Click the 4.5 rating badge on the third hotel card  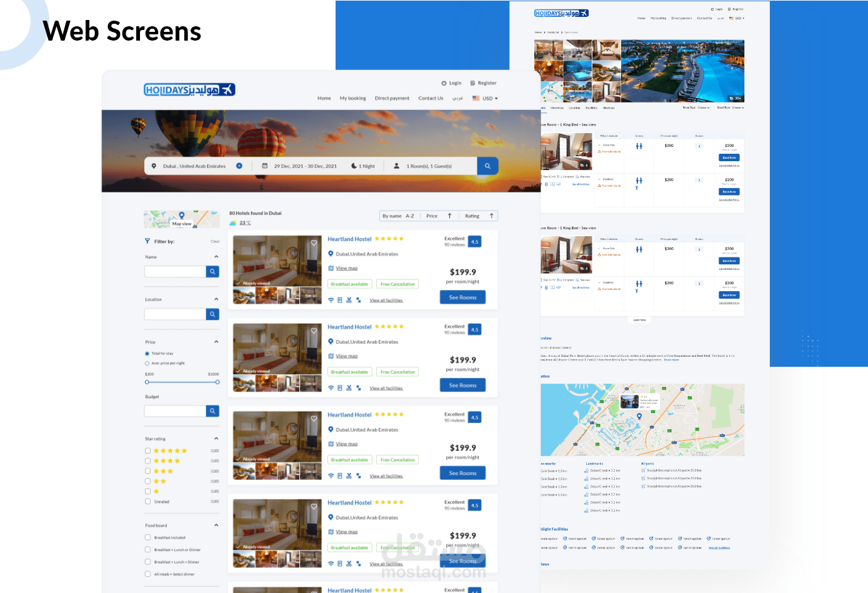click(475, 417)
